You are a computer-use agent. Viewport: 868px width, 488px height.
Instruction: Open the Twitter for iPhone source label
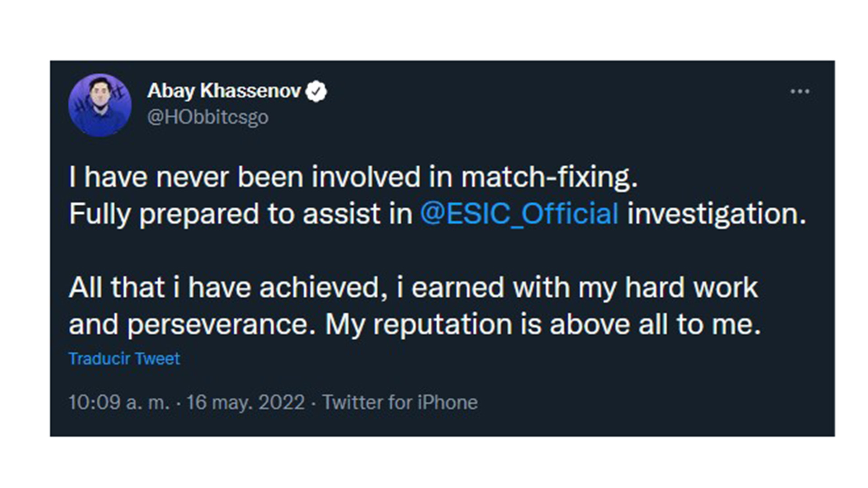400,402
